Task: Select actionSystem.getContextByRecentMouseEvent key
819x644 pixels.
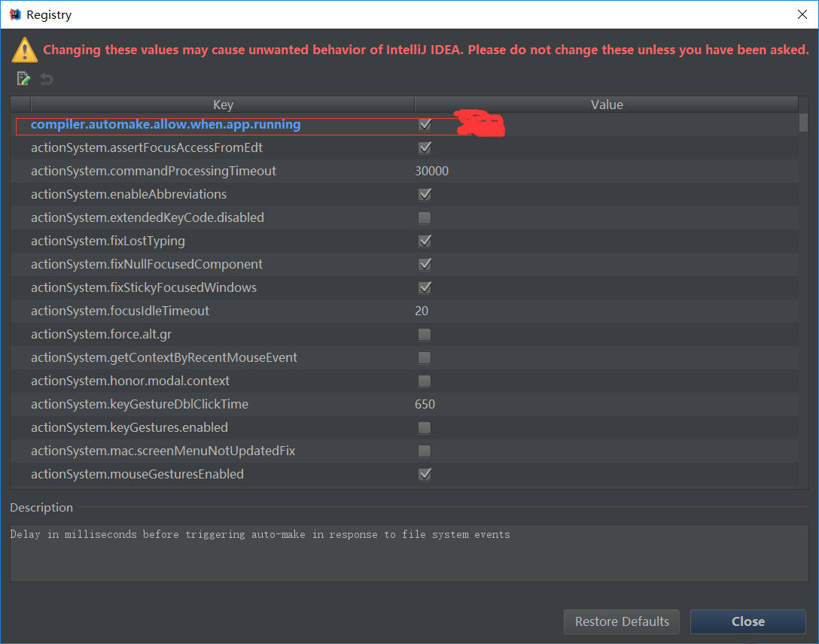Action: pyautogui.click(x=163, y=357)
